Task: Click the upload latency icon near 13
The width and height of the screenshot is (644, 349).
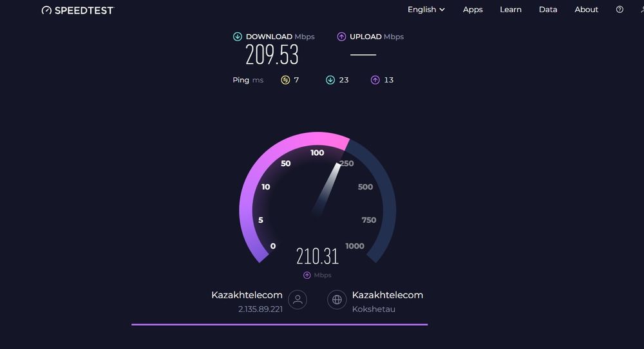Action: [375, 80]
